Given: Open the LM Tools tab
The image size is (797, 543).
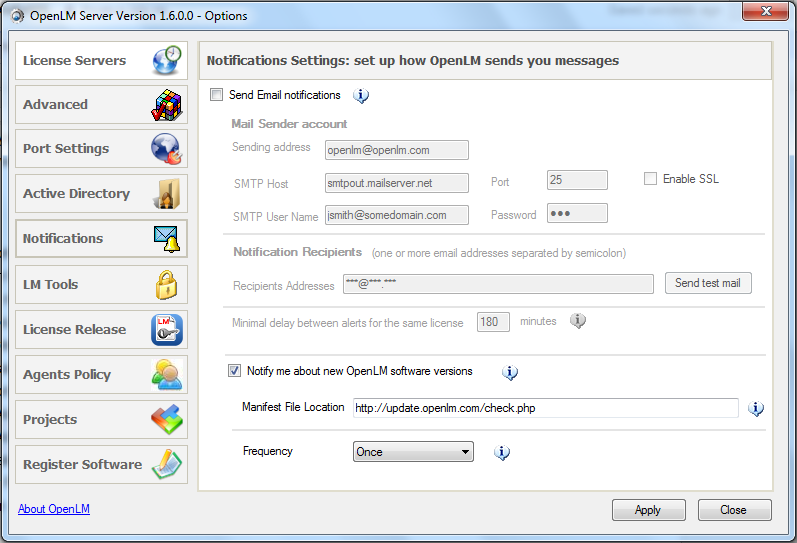Looking at the screenshot, I should pos(102,285).
